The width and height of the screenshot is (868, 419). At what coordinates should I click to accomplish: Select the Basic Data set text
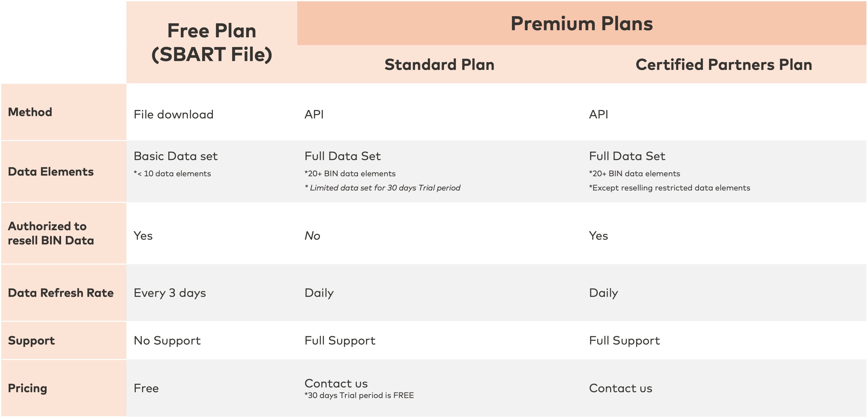pyautogui.click(x=176, y=156)
